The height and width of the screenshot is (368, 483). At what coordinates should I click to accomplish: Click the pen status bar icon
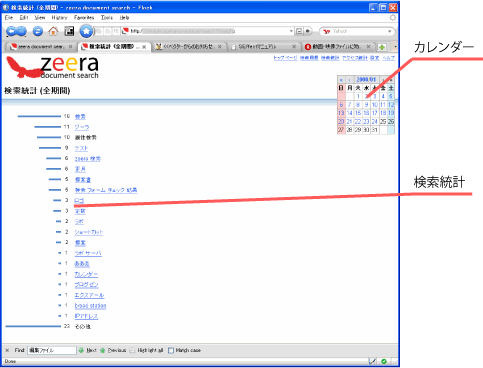(x=373, y=361)
